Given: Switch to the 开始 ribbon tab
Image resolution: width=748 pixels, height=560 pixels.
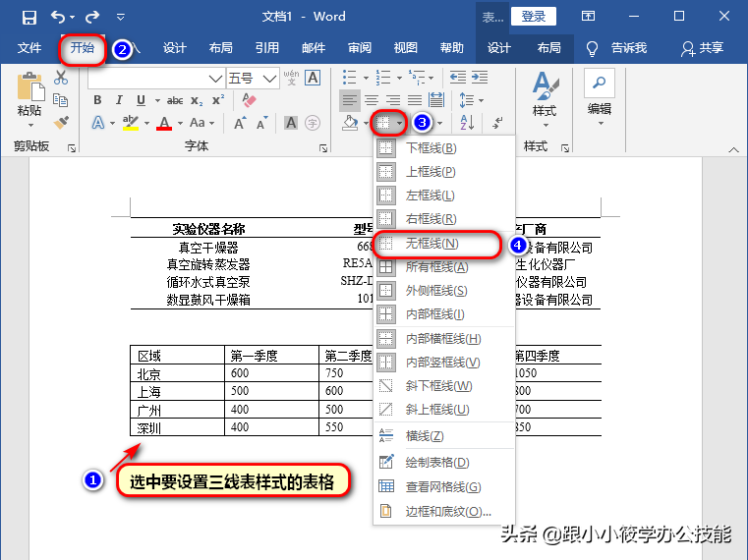Looking at the screenshot, I should coord(83,48).
